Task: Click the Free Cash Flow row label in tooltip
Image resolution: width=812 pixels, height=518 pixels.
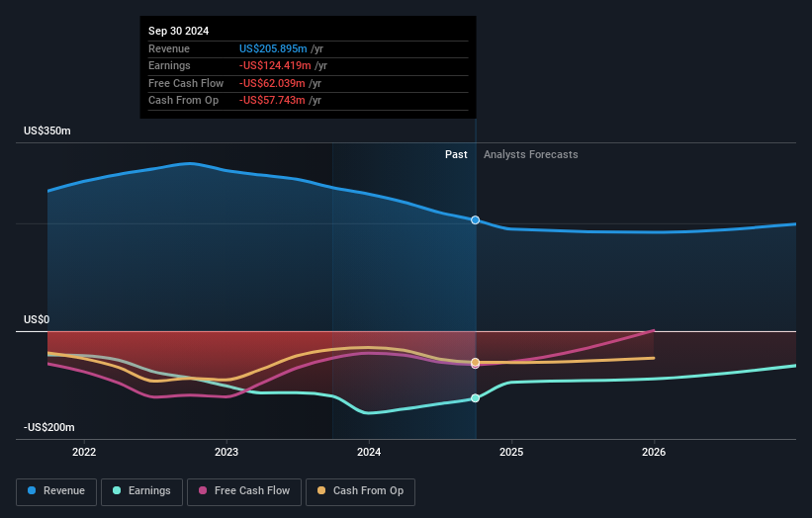Action: click(186, 83)
